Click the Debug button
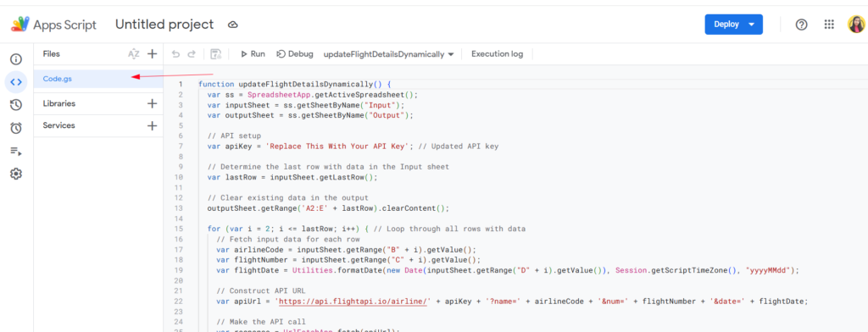The width and height of the screenshot is (868, 332). pyautogui.click(x=295, y=54)
